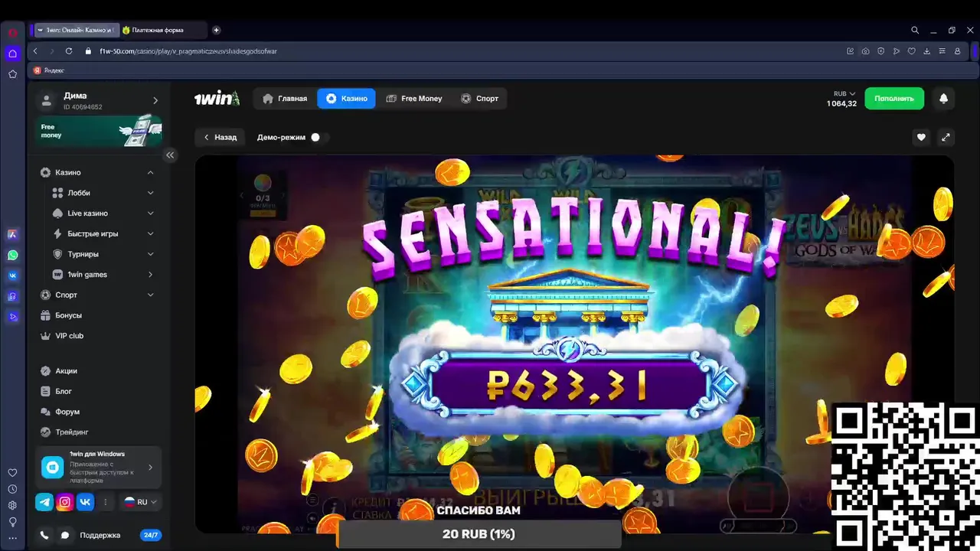
Task: Collapse the left sidebar with double arrows
Action: (170, 155)
